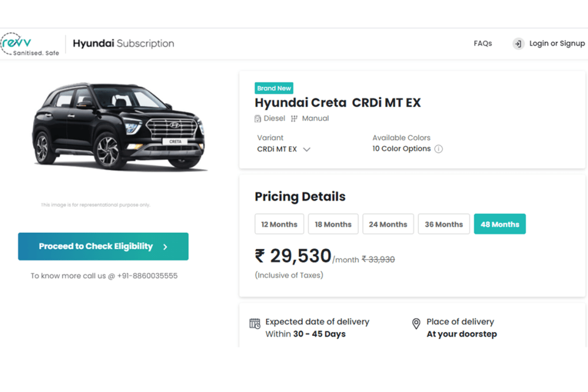This screenshot has height=392, width=588.
Task: Click the manual gearshift icon
Action: coord(294,119)
